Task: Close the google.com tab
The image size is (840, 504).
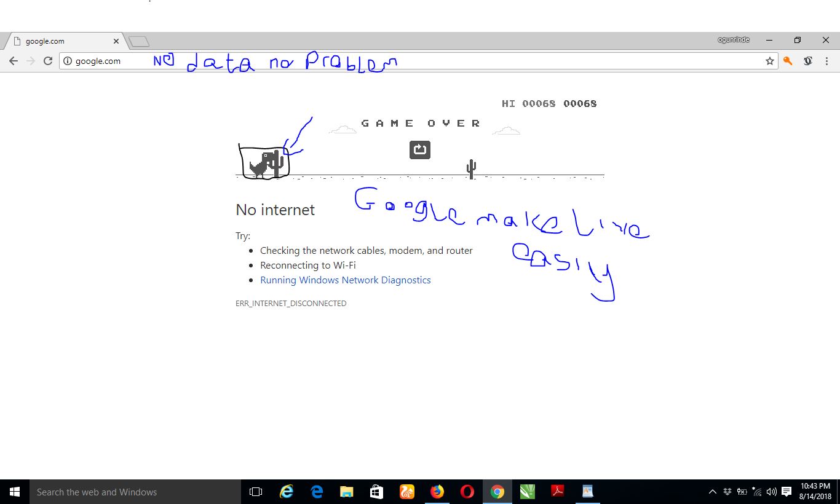Action: [x=116, y=41]
